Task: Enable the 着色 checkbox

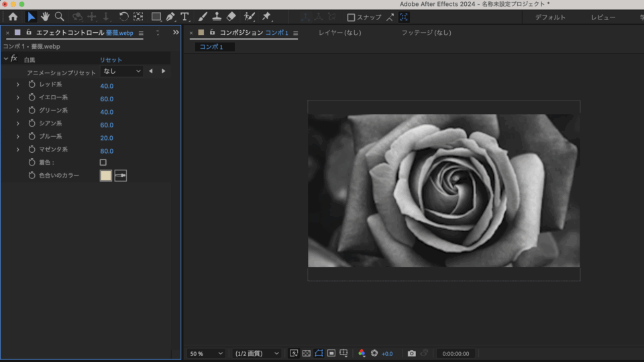Action: (x=103, y=162)
